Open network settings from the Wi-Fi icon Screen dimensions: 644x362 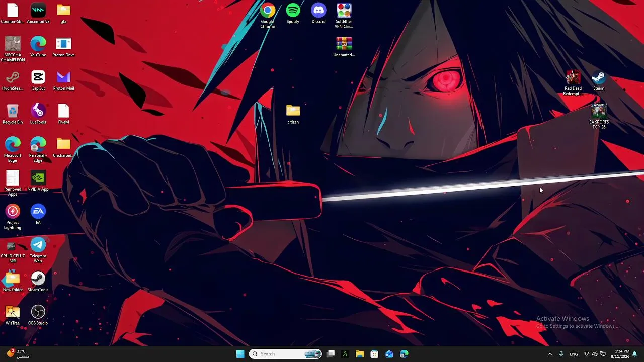click(586, 354)
